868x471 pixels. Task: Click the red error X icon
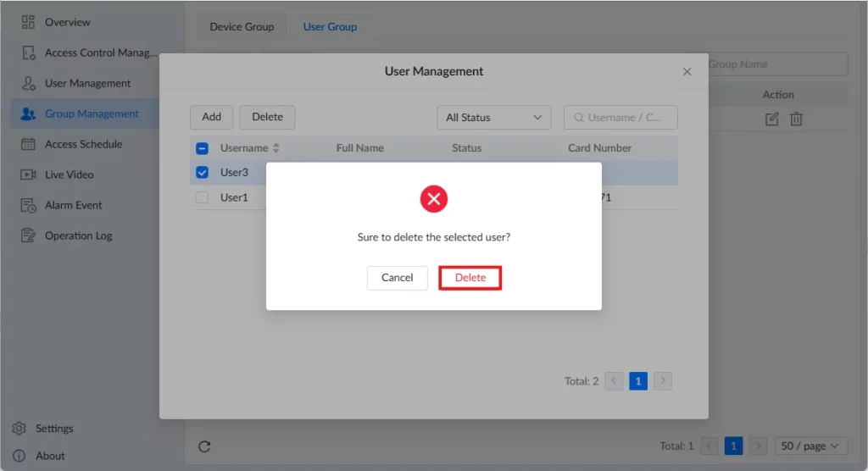(x=434, y=199)
